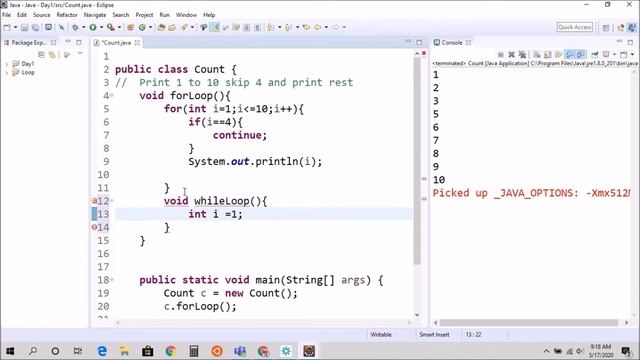The image size is (640, 360).
Task: Close the Count.java editor tab
Action: click(x=137, y=42)
